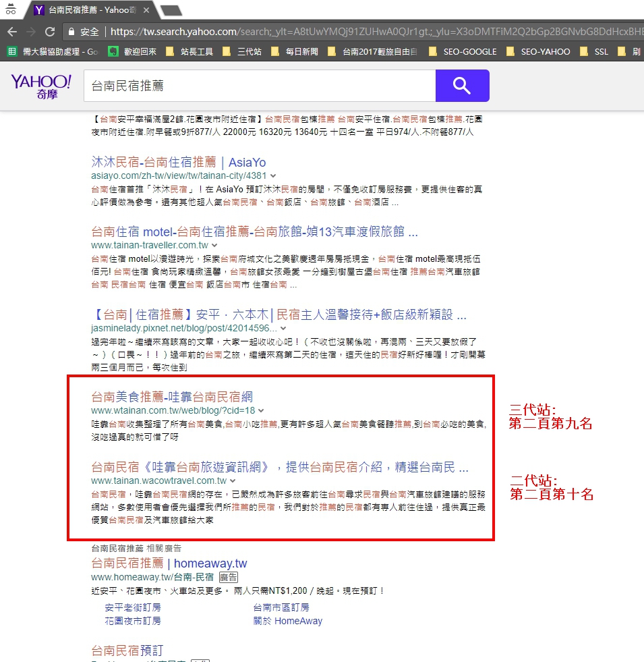The image size is (644, 662).
Task: Click the www.tainan.wacowtravel.com.tw URL text
Action: 159,481
